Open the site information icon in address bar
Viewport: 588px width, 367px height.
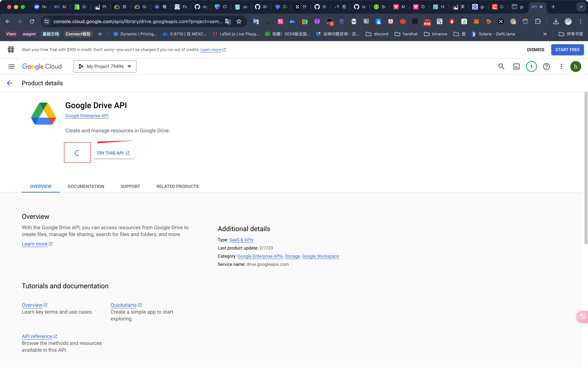pos(47,21)
